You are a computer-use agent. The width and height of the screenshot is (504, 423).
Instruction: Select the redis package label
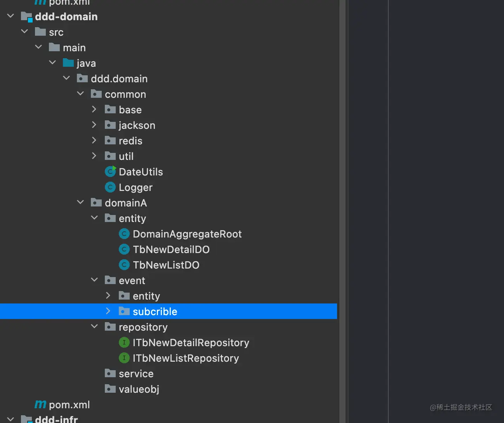(130, 141)
